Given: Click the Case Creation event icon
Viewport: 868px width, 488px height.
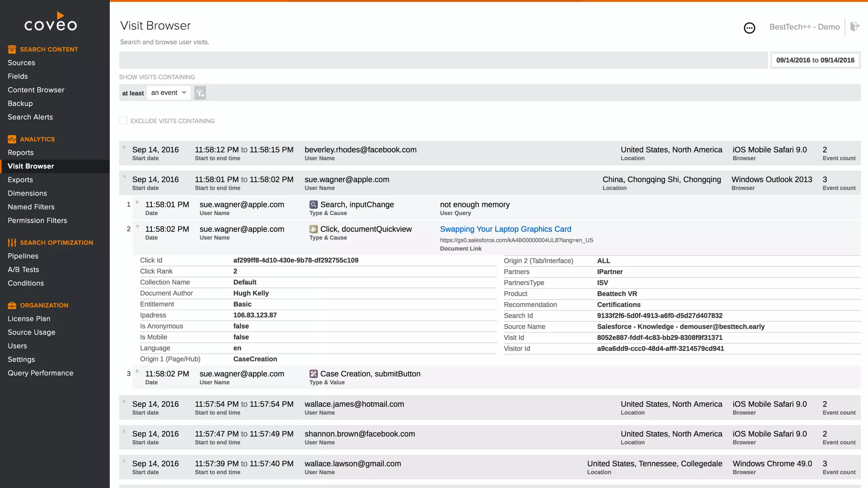Looking at the screenshot, I should [x=313, y=374].
